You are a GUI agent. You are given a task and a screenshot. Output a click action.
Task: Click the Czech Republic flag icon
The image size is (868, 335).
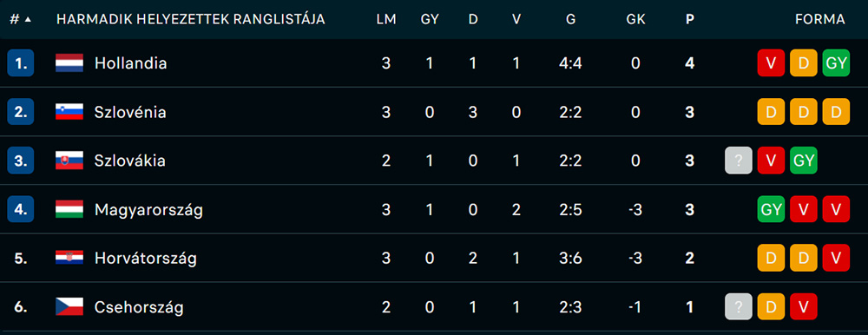coord(69,306)
